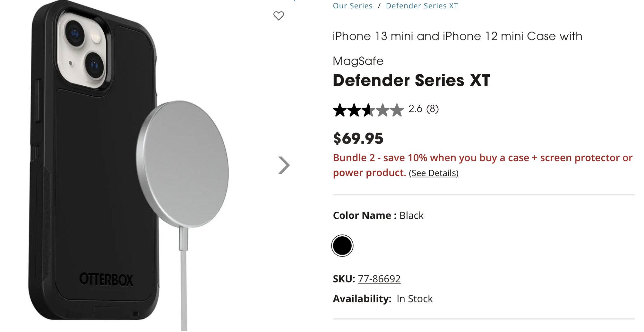
Task: Open the review count (8)
Action: click(x=432, y=109)
